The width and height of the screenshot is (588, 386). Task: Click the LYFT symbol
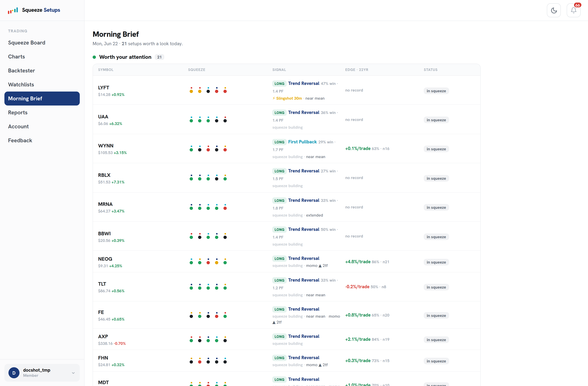pyautogui.click(x=103, y=87)
